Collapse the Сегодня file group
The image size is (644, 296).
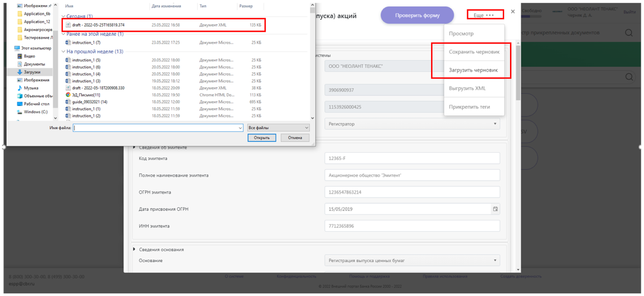click(x=63, y=16)
